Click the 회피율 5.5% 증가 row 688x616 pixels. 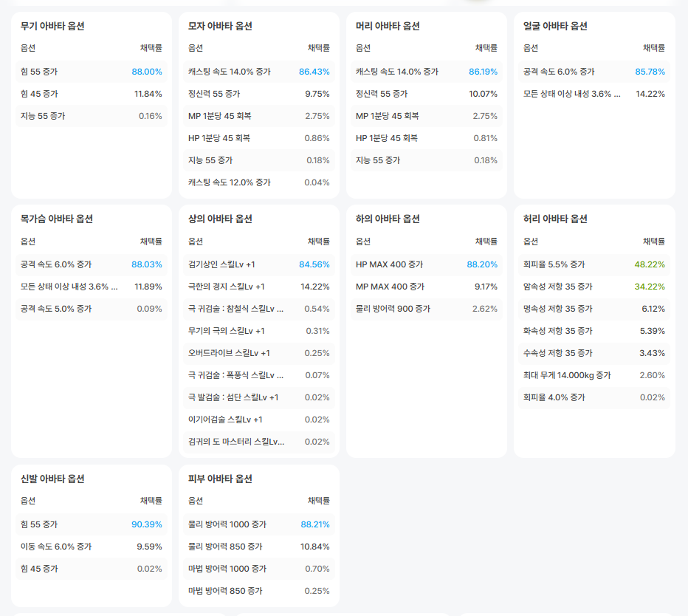click(x=554, y=264)
